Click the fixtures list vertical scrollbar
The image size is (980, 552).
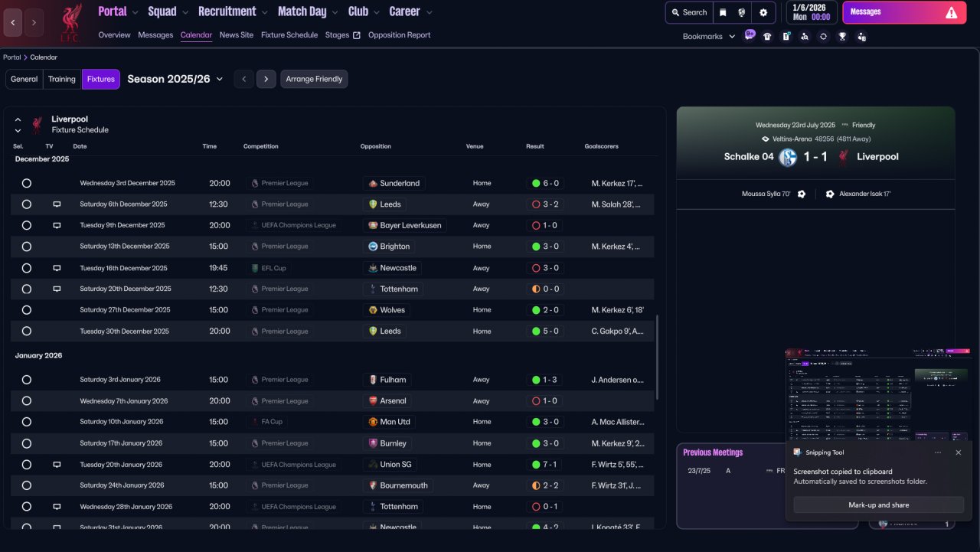657,356
